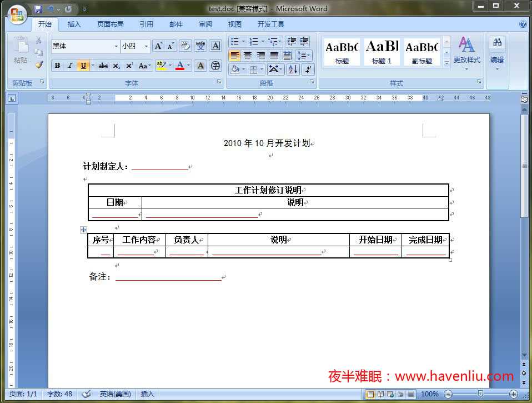
Task: Expand font color dropdown arrow
Action: click(x=189, y=66)
